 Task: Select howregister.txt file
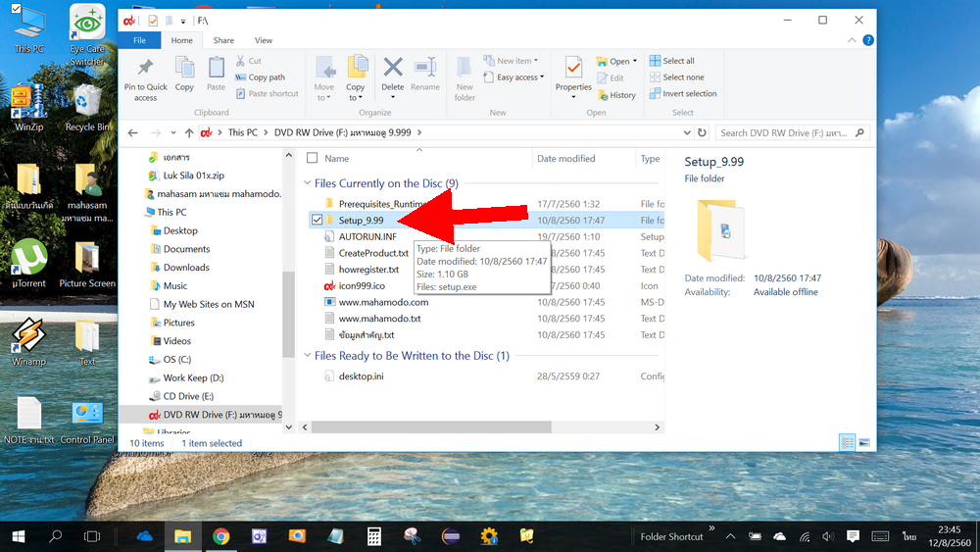pos(368,270)
